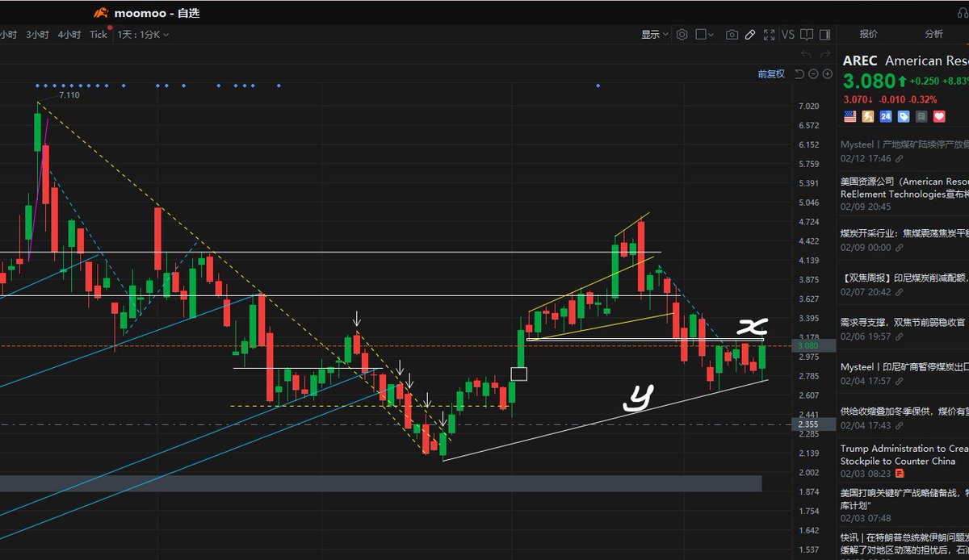Take a chart screenshot with camera icon
The image size is (969, 560).
732,35
